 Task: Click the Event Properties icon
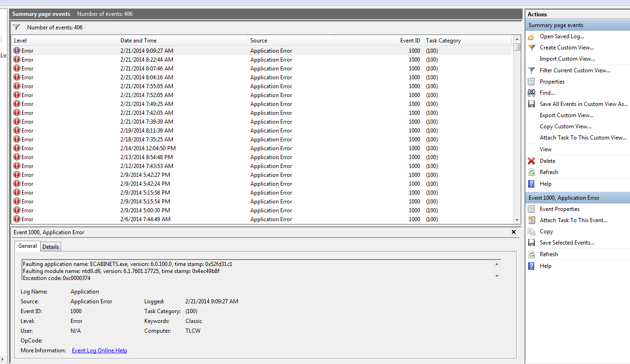[531, 209]
